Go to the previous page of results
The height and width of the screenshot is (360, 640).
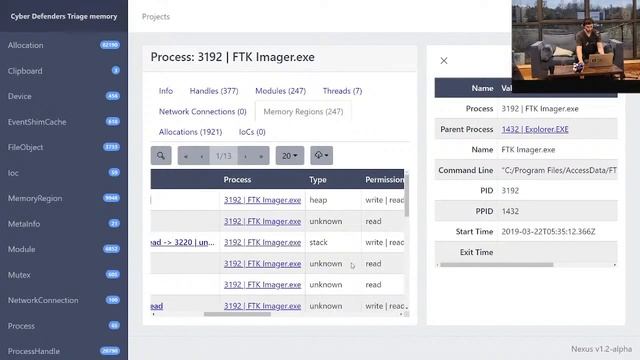(x=202, y=156)
